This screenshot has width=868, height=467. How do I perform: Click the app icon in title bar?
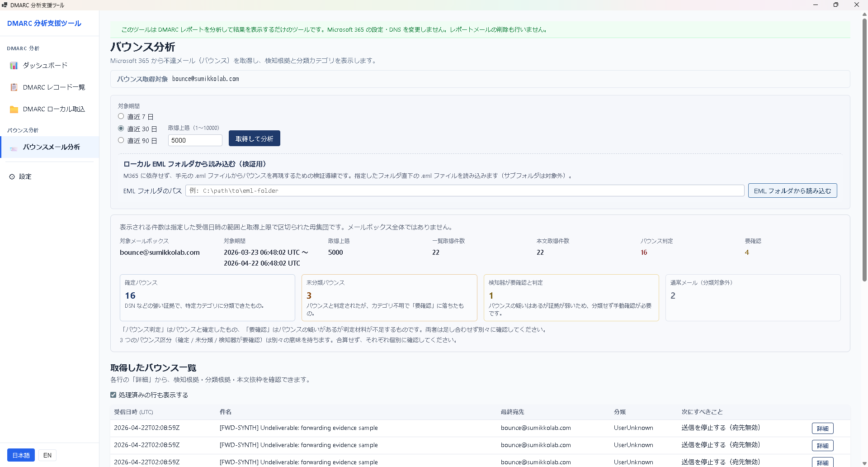tap(5, 5)
